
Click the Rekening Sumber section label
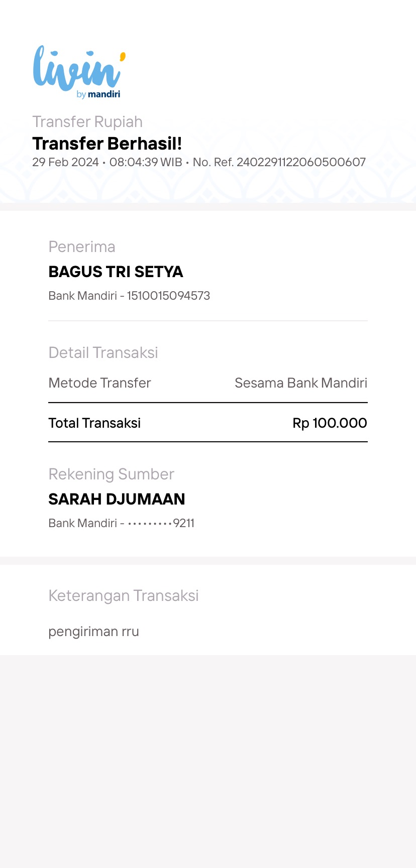tap(111, 474)
